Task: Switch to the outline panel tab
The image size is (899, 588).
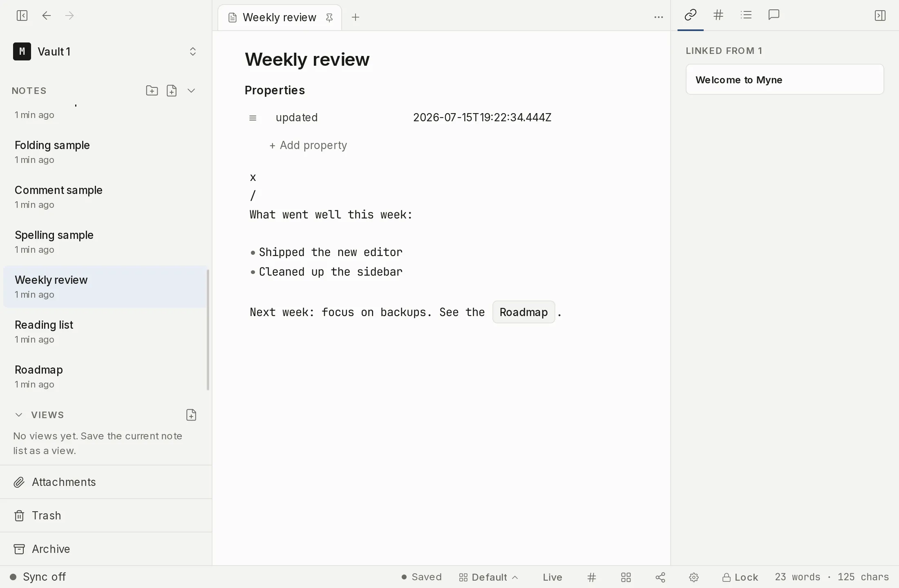Action: (x=746, y=16)
